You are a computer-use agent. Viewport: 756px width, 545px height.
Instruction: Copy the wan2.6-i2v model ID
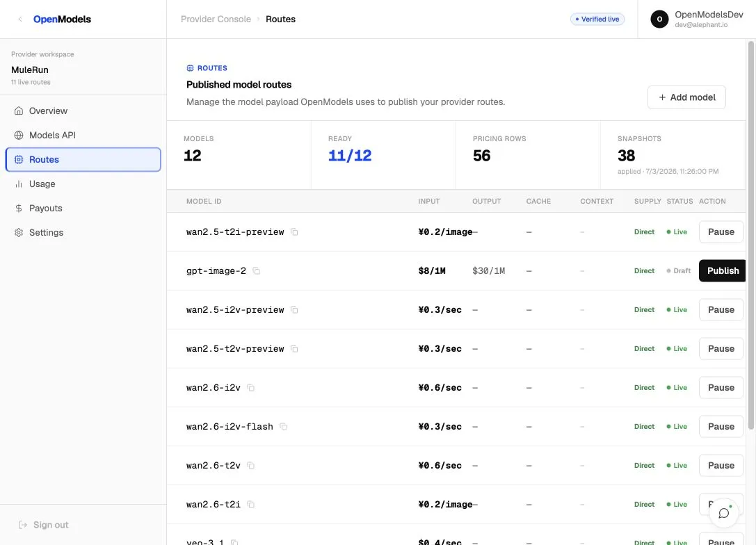[250, 387]
